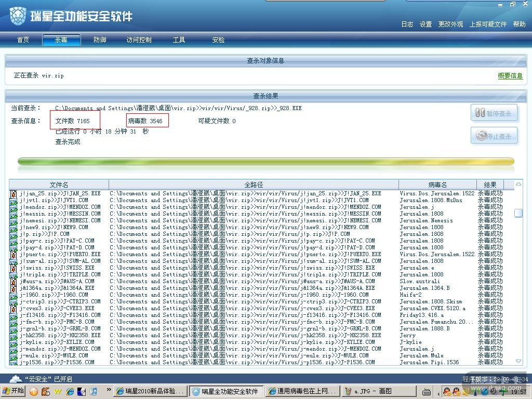The width and height of the screenshot is (532, 399).
Task: Click the Rising lion shield logo
Action: 18,16
